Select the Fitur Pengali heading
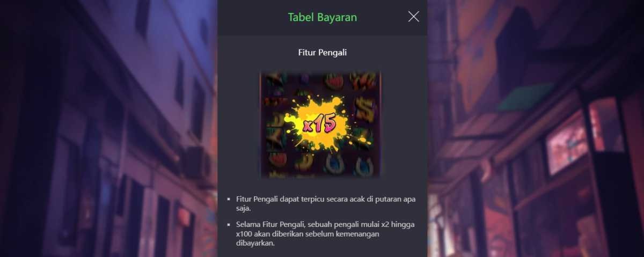The image size is (644, 257). coord(323,53)
